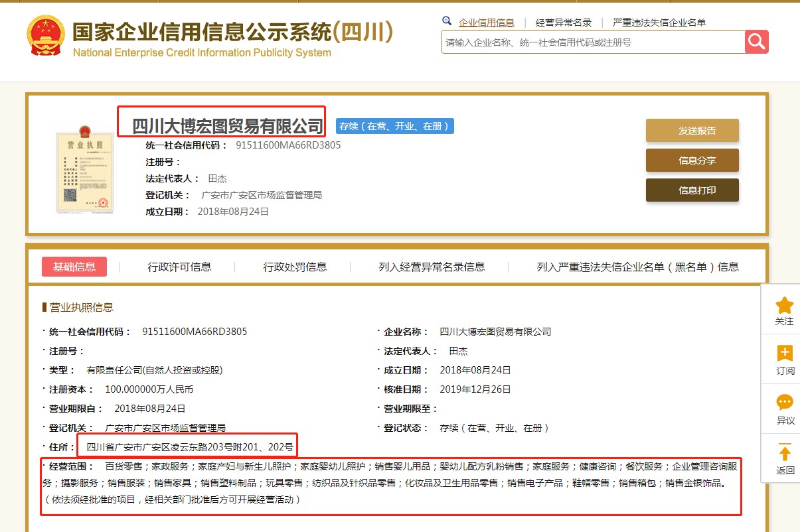Viewport: 800px width, 532px height.
Task: Switch to the 基础信息 tab
Action: coord(74,267)
